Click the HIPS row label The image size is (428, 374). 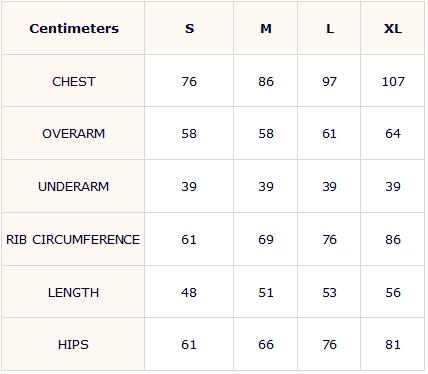73,344
